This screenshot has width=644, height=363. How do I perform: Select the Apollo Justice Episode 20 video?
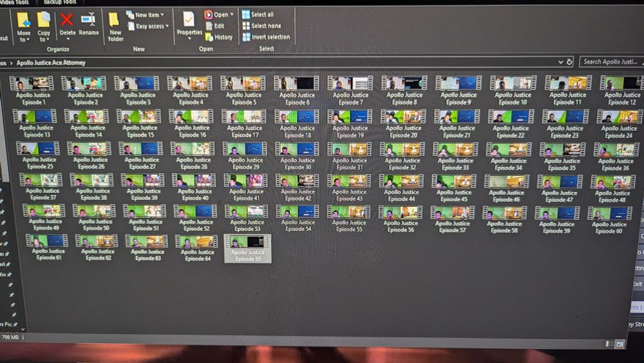pyautogui.click(x=403, y=124)
